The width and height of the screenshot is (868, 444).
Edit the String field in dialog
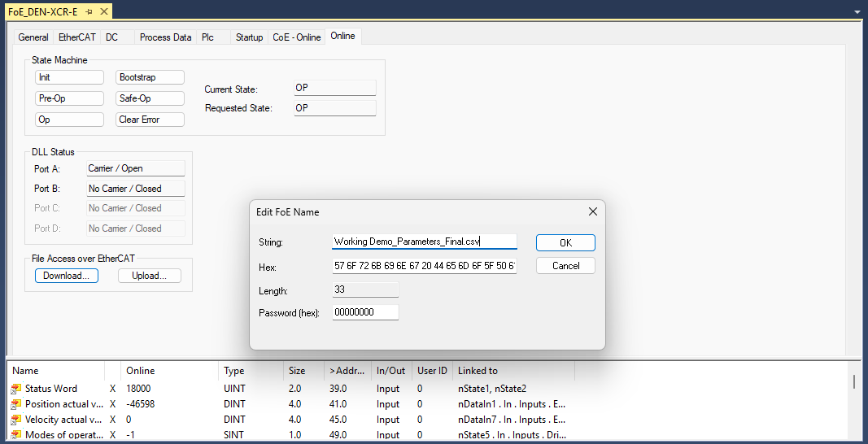click(x=425, y=242)
